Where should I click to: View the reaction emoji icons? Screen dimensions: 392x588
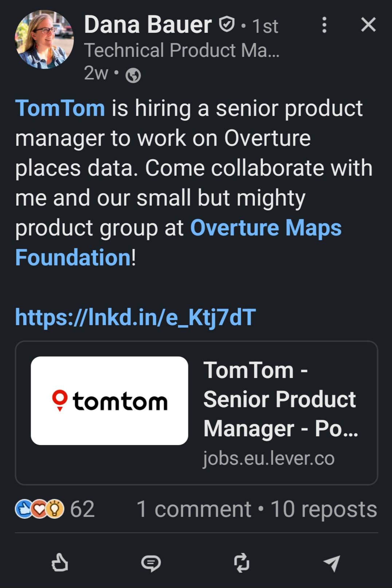(39, 509)
